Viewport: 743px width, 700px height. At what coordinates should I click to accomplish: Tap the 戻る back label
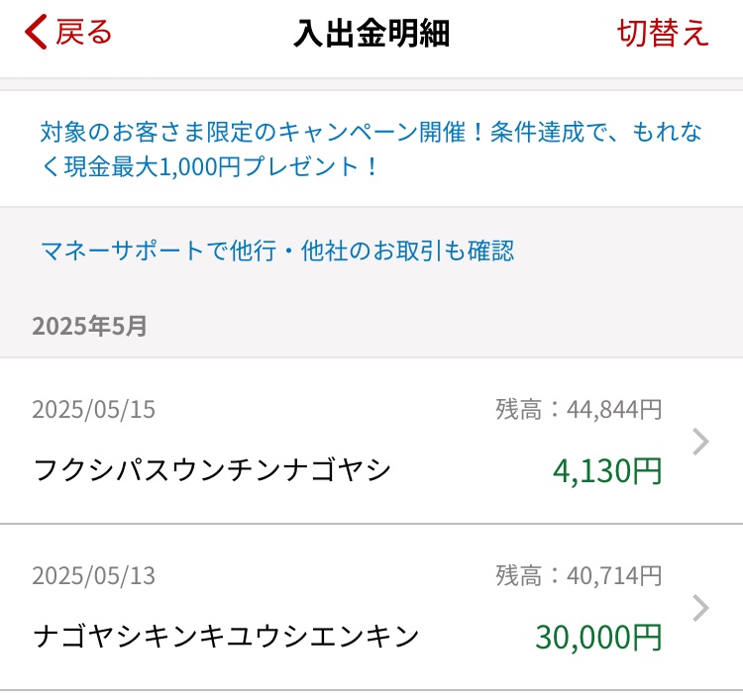point(84,32)
